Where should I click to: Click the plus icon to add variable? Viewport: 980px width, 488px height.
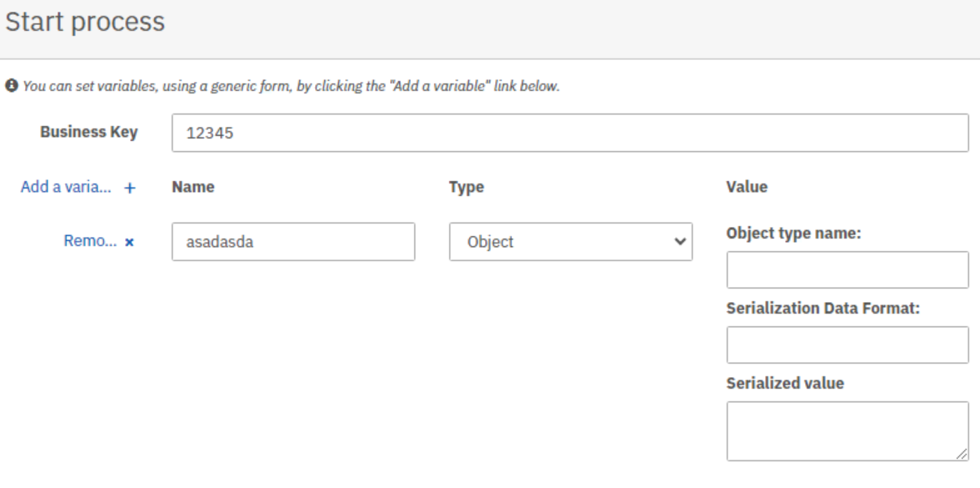pyautogui.click(x=129, y=188)
